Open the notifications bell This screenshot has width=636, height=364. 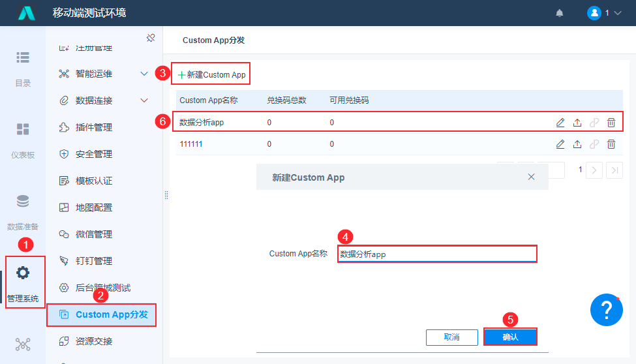tap(560, 13)
